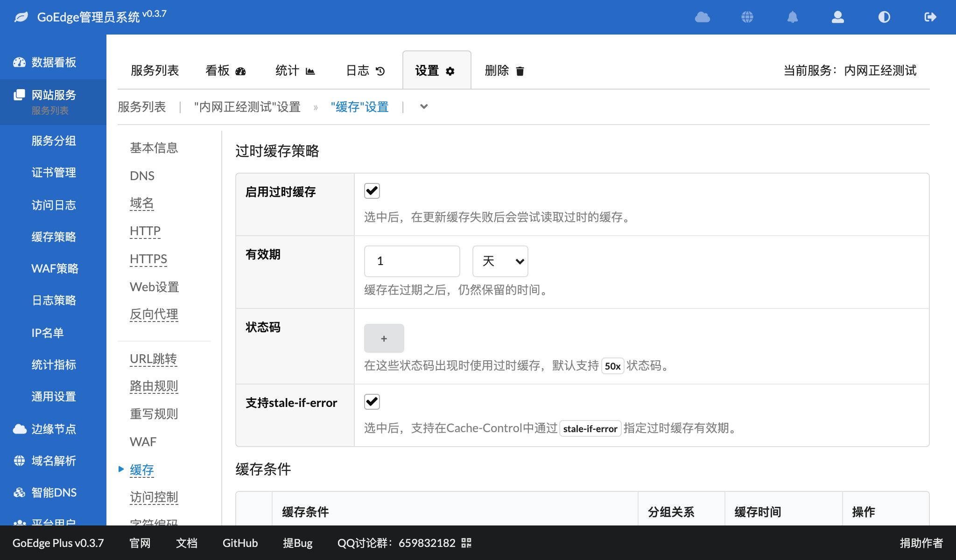Select URL跳转 in settings menu
This screenshot has height=560, width=956.
(x=154, y=359)
